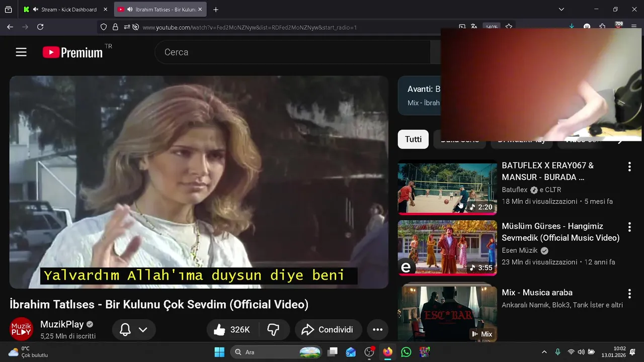Click the Batuflex channel name

point(514,190)
